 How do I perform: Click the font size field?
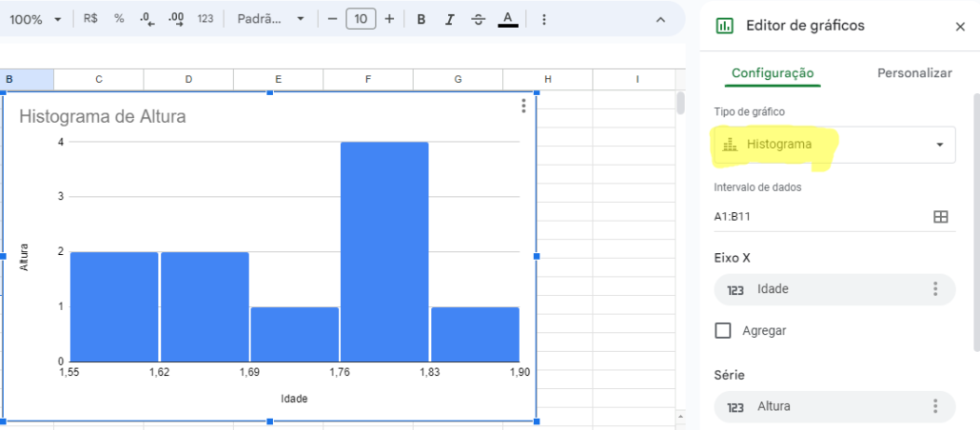tap(361, 19)
